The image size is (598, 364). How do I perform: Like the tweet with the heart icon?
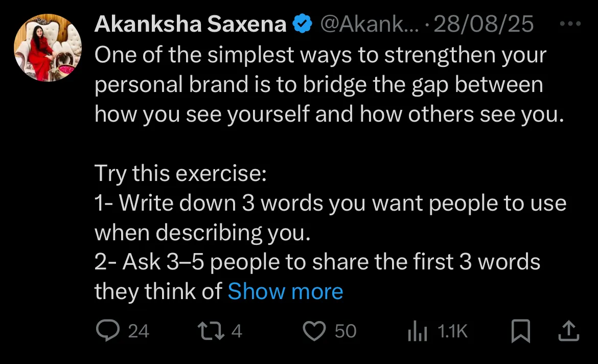click(x=314, y=331)
